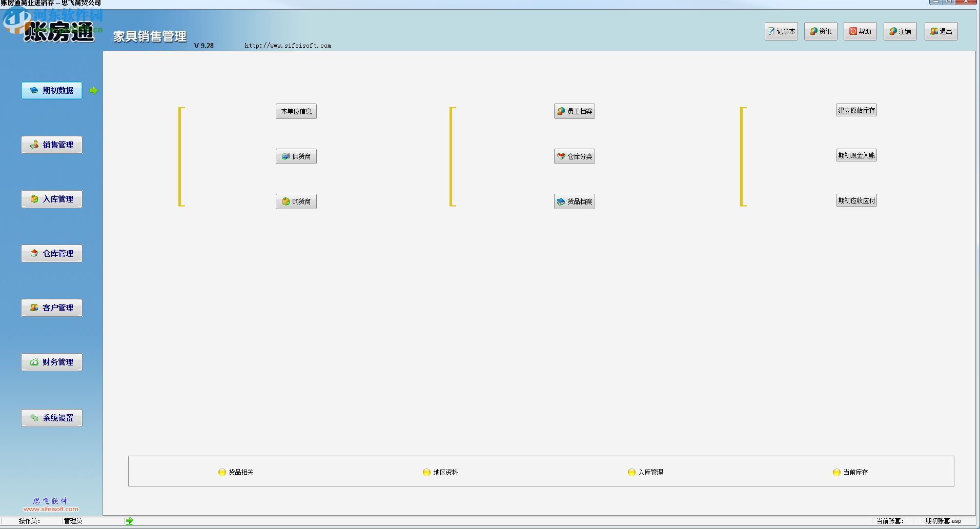The image size is (980, 529).
Task: Open 入库管理 section in sidebar
Action: pos(52,199)
